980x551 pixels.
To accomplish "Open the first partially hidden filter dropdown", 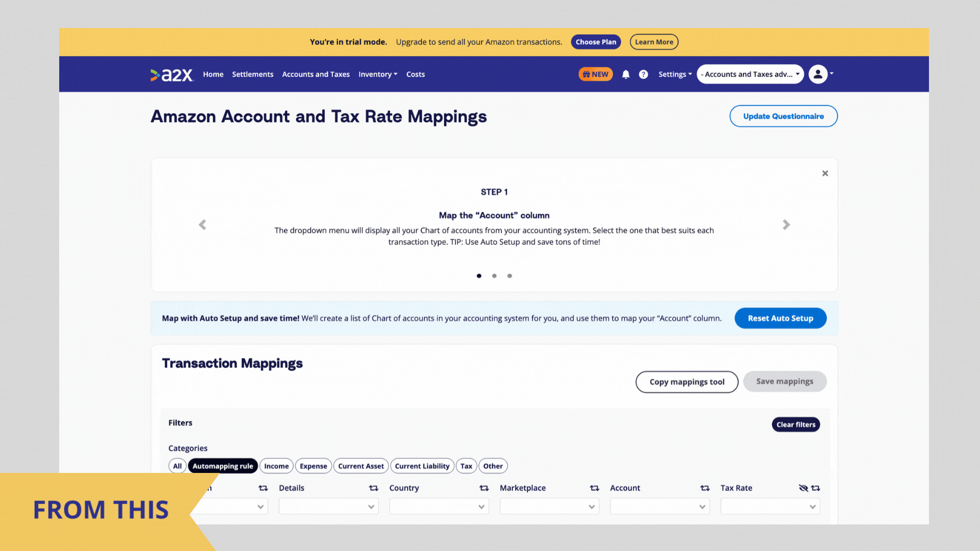I will [232, 507].
